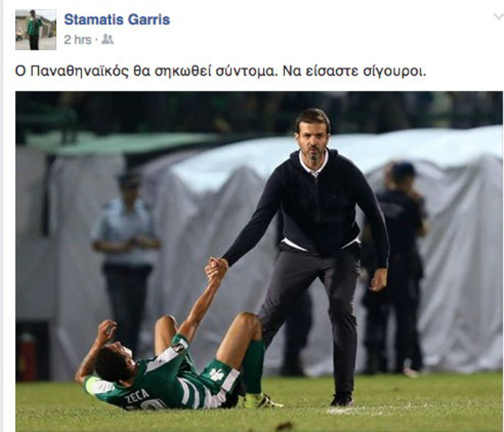Open Stamatis Garris profile picture thumbnail
504x432 pixels.
[x=36, y=30]
